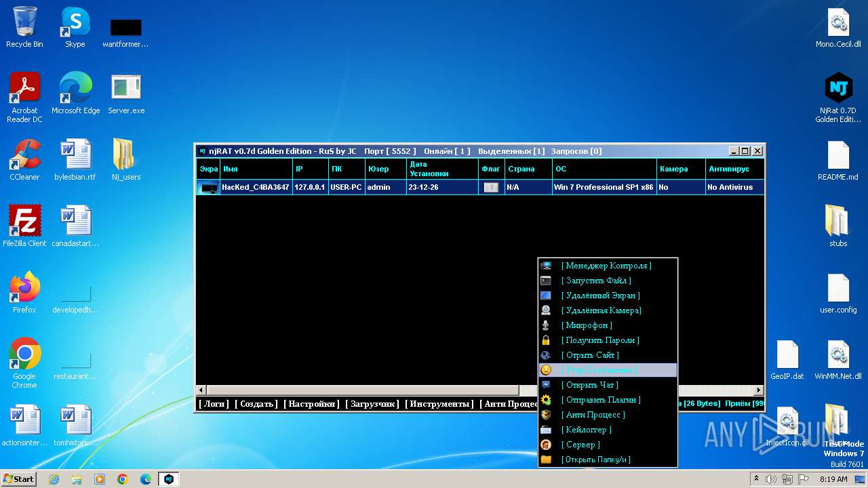This screenshot has width=868, height=488.
Task: Open Кейлоггер from the context menu
Action: [608, 430]
